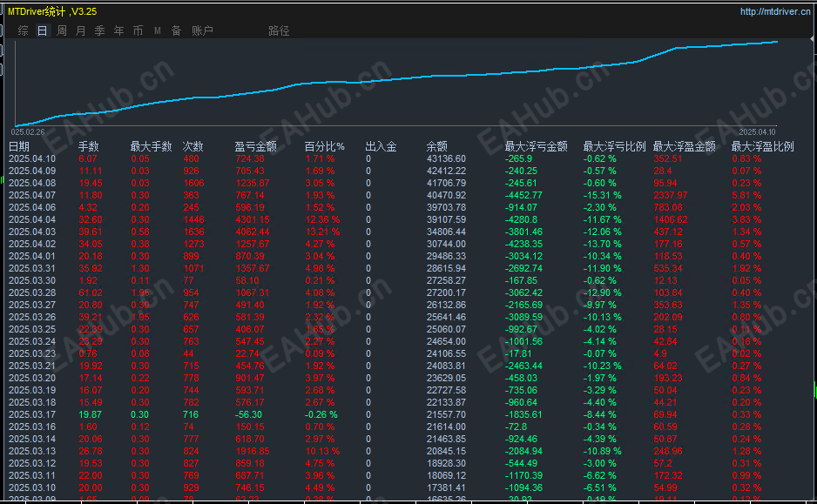Viewport: 817px width, 504px height.
Task: Open the http://mtdriver.cn link
Action: point(775,11)
